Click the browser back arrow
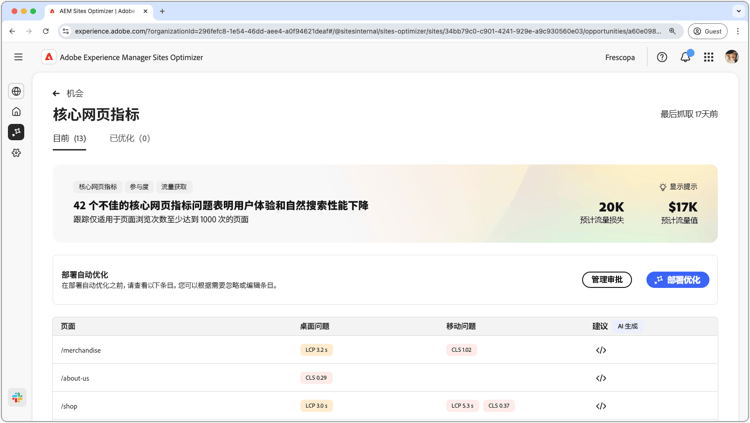The width and height of the screenshot is (750, 423). point(12,31)
